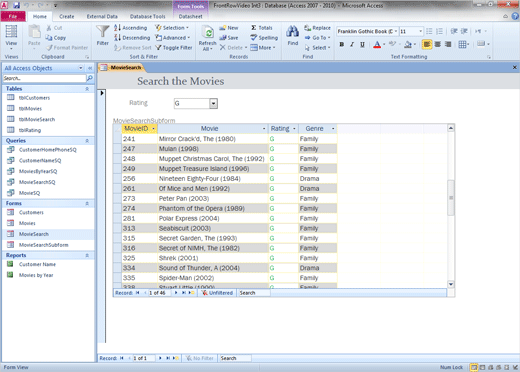
Task: Run the Spelling check
Action: [264, 38]
